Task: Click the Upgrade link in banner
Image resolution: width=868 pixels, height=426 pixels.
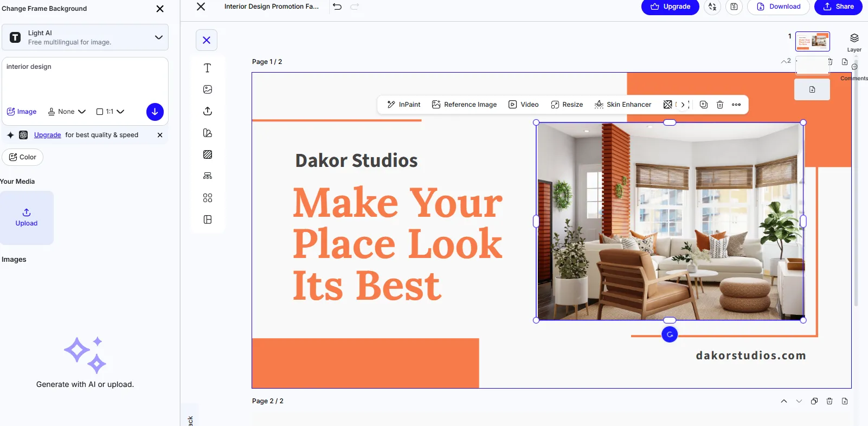Action: [47, 135]
